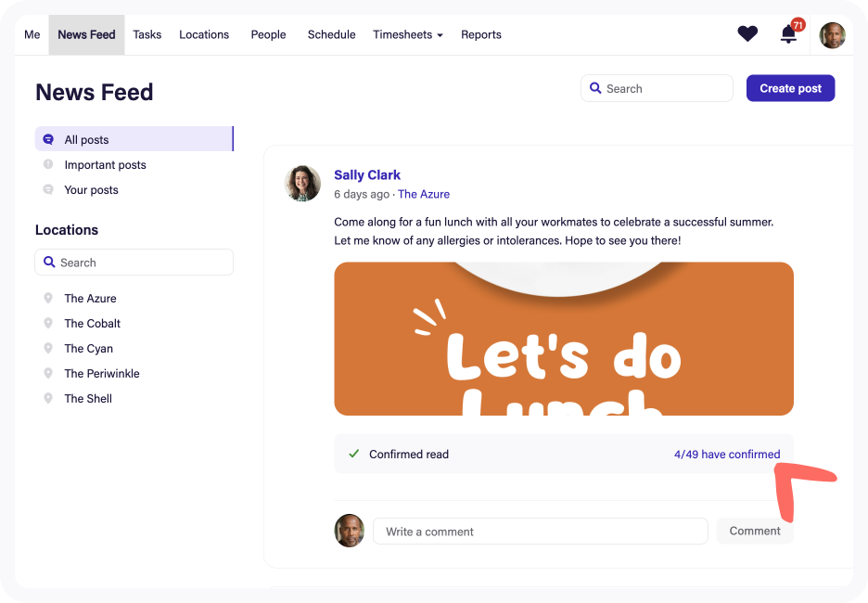Click The Azure link under Sally Clark's post

(x=424, y=194)
